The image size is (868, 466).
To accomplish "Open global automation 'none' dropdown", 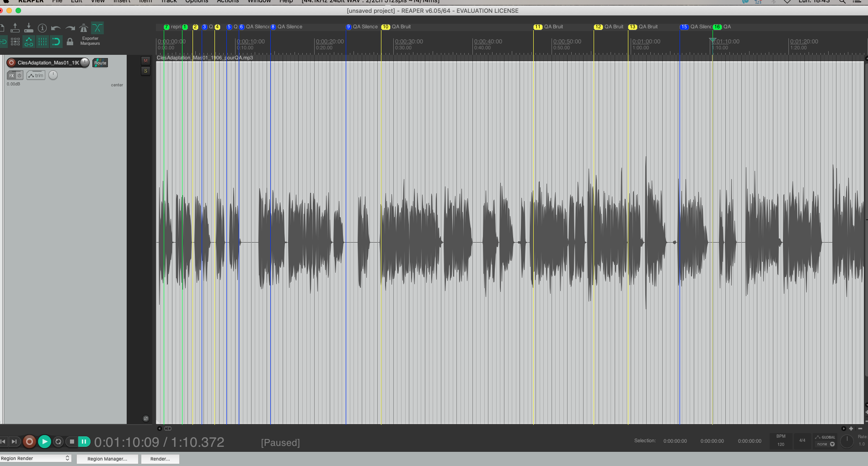I will pyautogui.click(x=825, y=444).
